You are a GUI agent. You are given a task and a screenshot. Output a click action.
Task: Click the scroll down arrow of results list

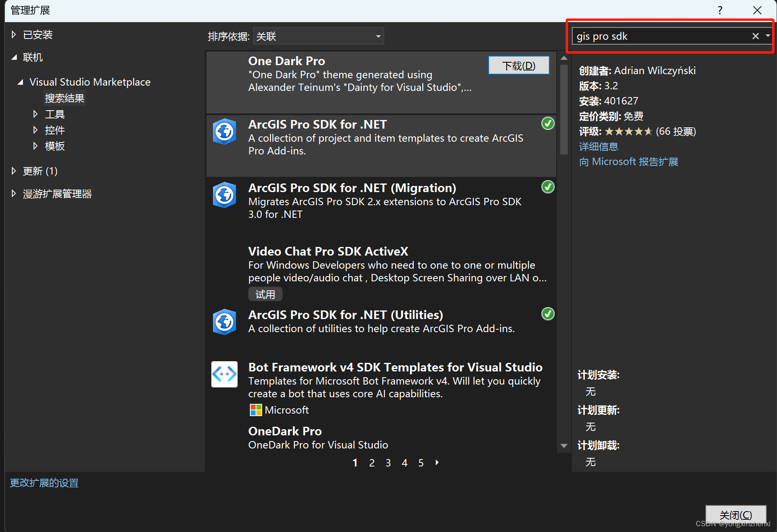pos(564,446)
